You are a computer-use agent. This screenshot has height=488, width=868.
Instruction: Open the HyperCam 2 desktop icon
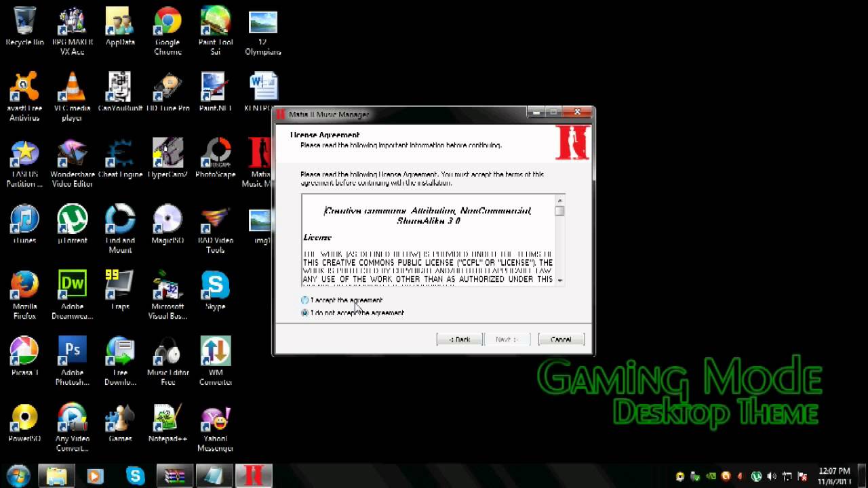167,159
